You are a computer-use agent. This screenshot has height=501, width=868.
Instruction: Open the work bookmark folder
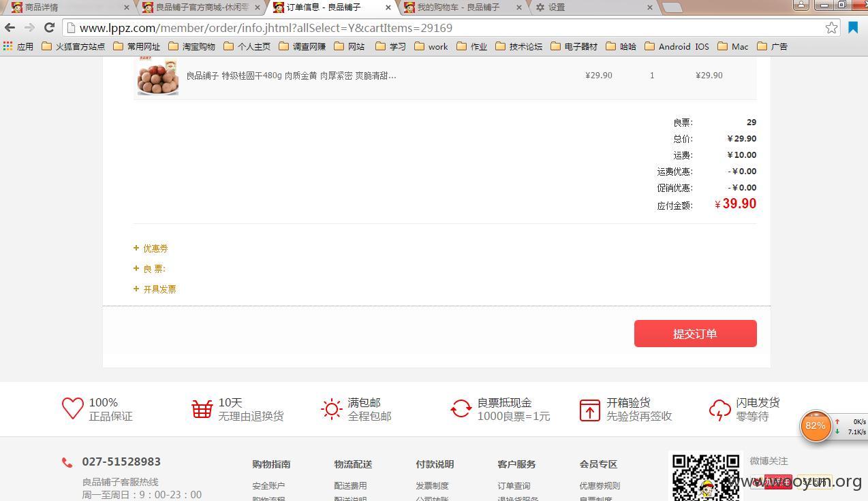431,46
